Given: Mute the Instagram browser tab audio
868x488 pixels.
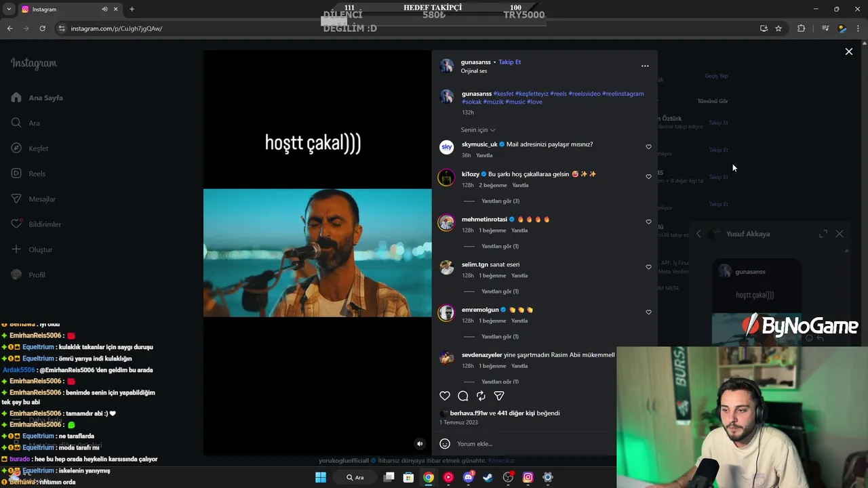Looking at the screenshot, I should pos(104,9).
